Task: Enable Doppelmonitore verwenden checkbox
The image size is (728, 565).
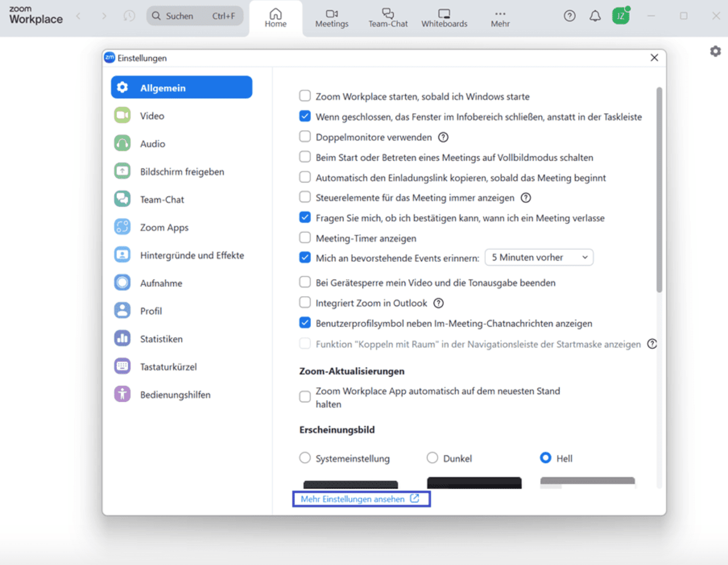Action: [305, 136]
